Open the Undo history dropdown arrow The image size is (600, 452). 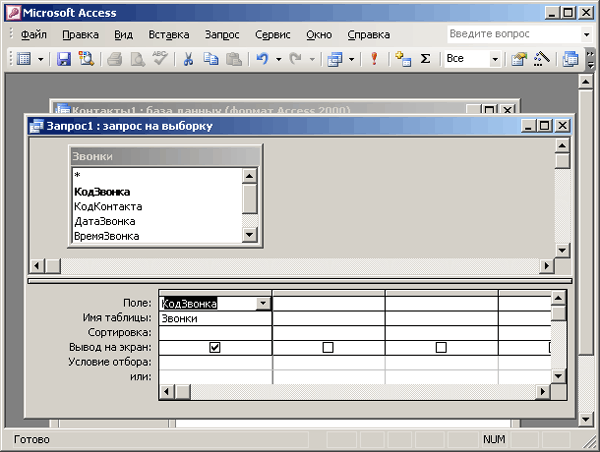[x=279, y=59]
